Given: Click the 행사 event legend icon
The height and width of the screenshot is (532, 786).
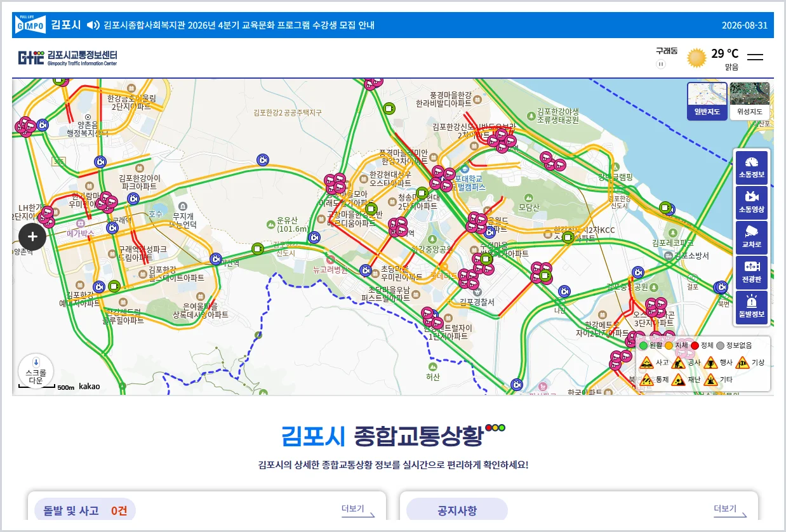Looking at the screenshot, I should click(710, 363).
